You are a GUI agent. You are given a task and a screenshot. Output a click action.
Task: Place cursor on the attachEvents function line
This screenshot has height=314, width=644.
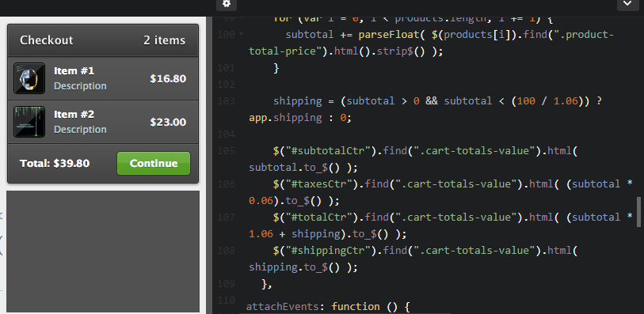pyautogui.click(x=328, y=307)
